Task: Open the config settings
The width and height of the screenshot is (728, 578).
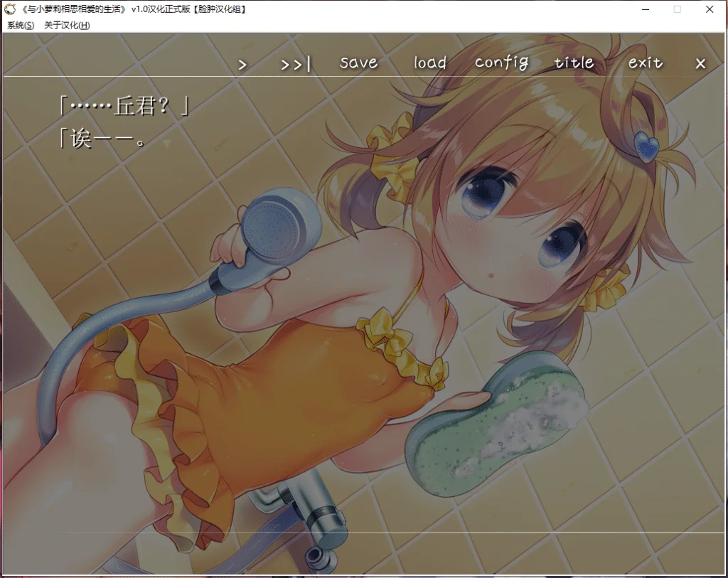Action: click(x=501, y=63)
